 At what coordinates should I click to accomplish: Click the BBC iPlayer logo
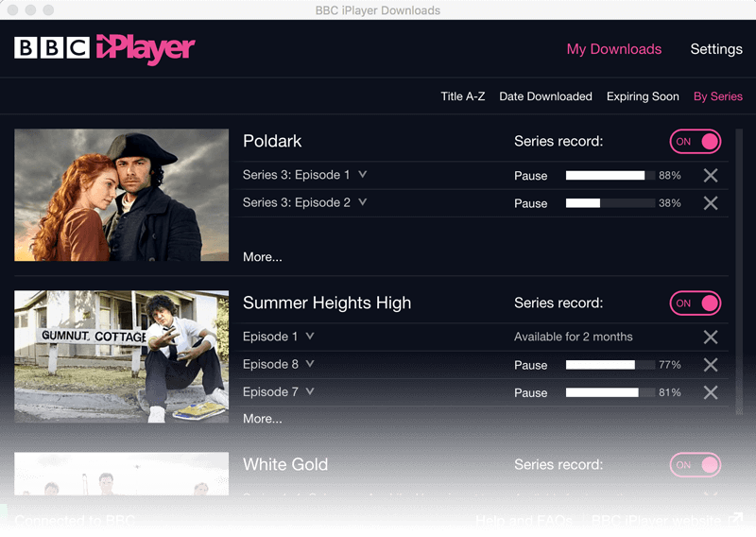(x=104, y=48)
